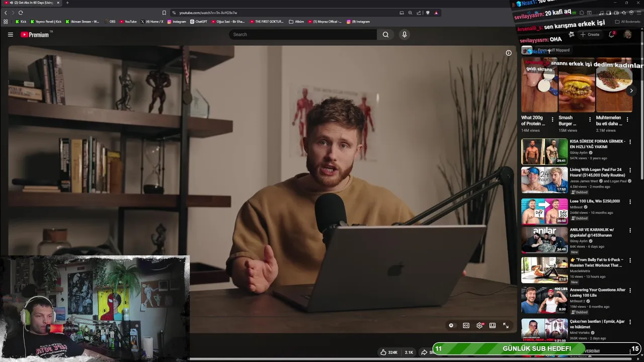Open the account avatar menu
644x362 pixels.
coord(627,35)
